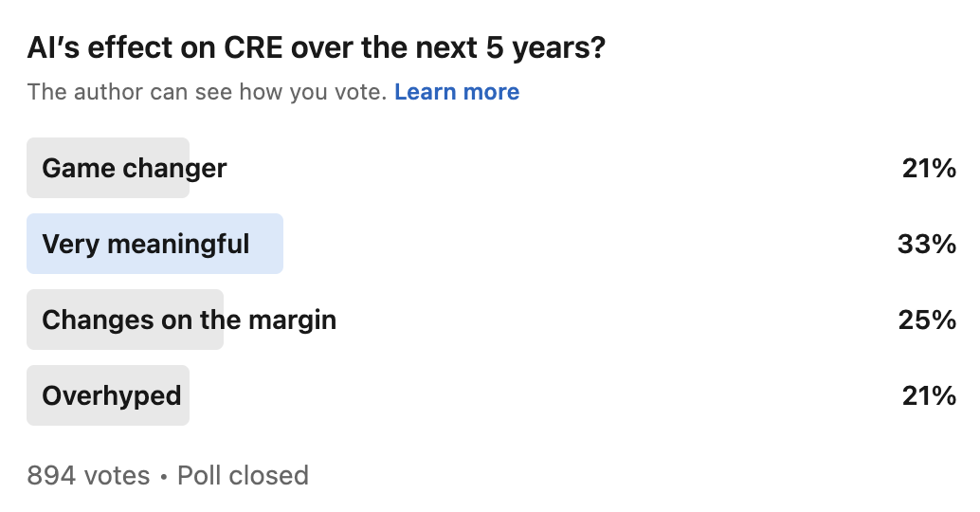980x512 pixels.
Task: Click the 21% result beside Game changer
Action: click(x=930, y=168)
